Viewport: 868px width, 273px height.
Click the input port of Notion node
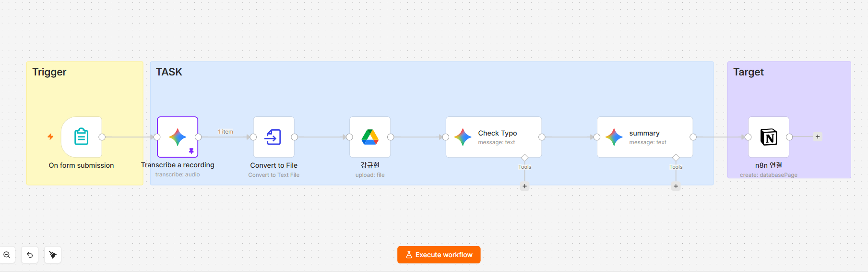point(748,137)
